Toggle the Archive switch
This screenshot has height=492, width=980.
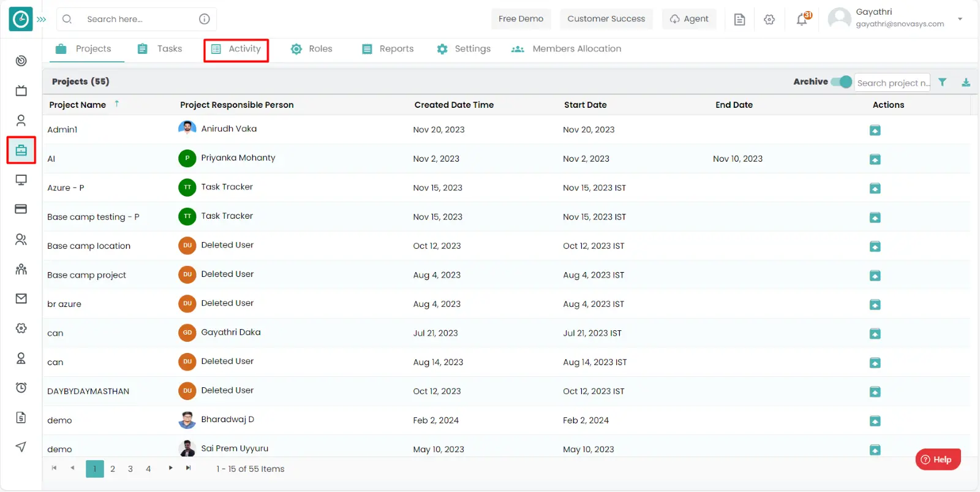coord(842,81)
